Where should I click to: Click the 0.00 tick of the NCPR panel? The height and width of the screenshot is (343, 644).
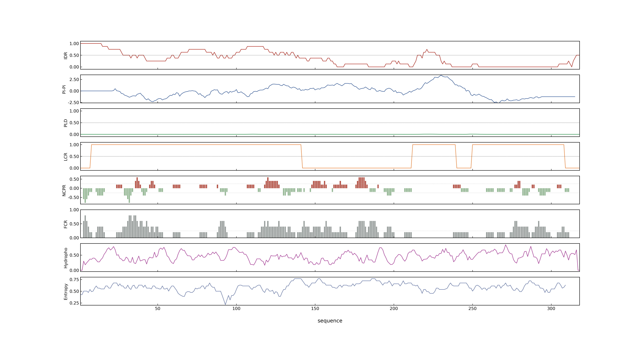pos(74,188)
